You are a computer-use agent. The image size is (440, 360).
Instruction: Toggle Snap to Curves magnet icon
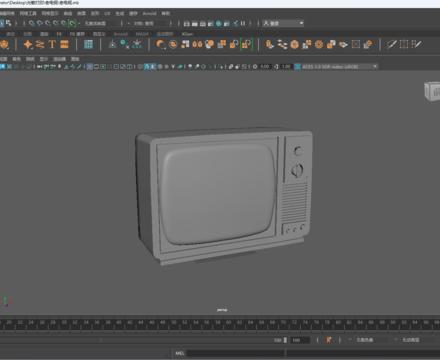(x=40, y=23)
